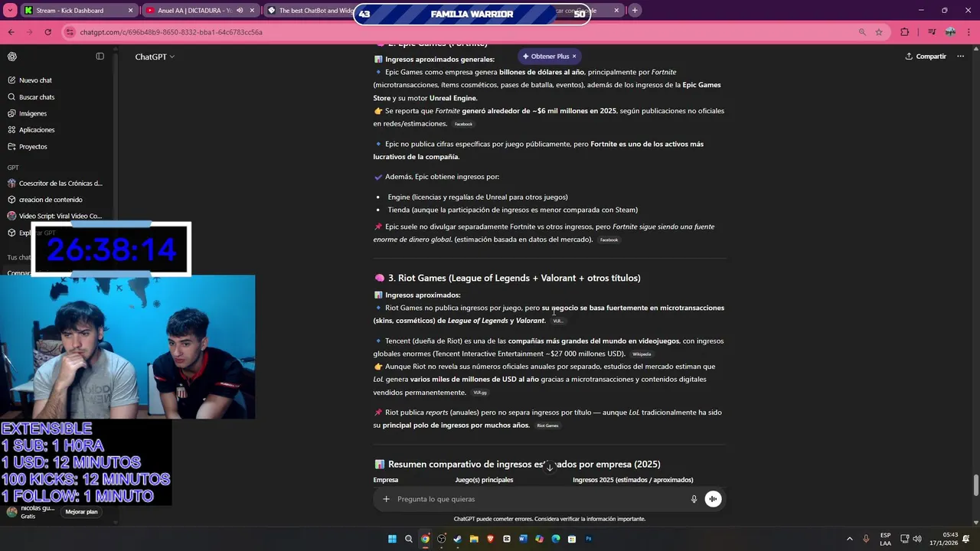Screen dimensions: 980x551
Task: Mute the Anuel AA tab audio icon
Action: tap(240, 11)
